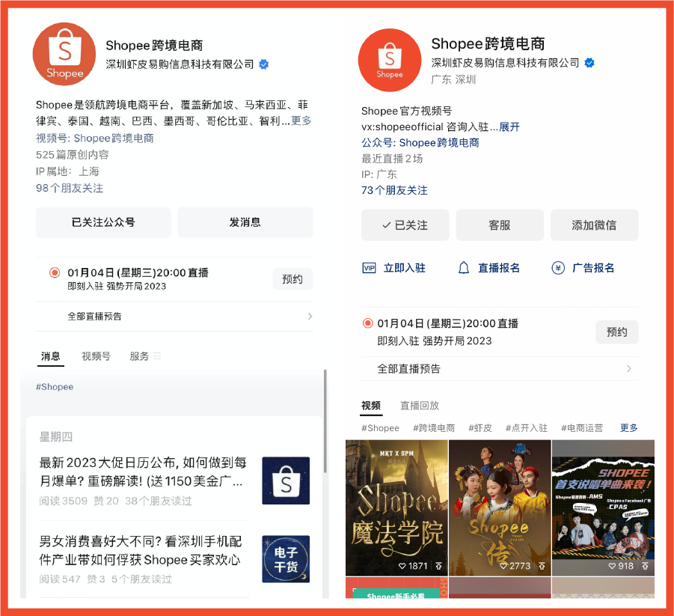The image size is (674, 616).
Task: Unfollow via the 已关注 checkmark button
Action: [405, 225]
